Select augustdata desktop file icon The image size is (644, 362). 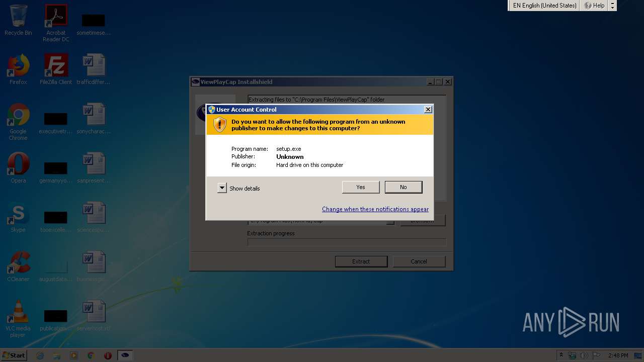56,269
